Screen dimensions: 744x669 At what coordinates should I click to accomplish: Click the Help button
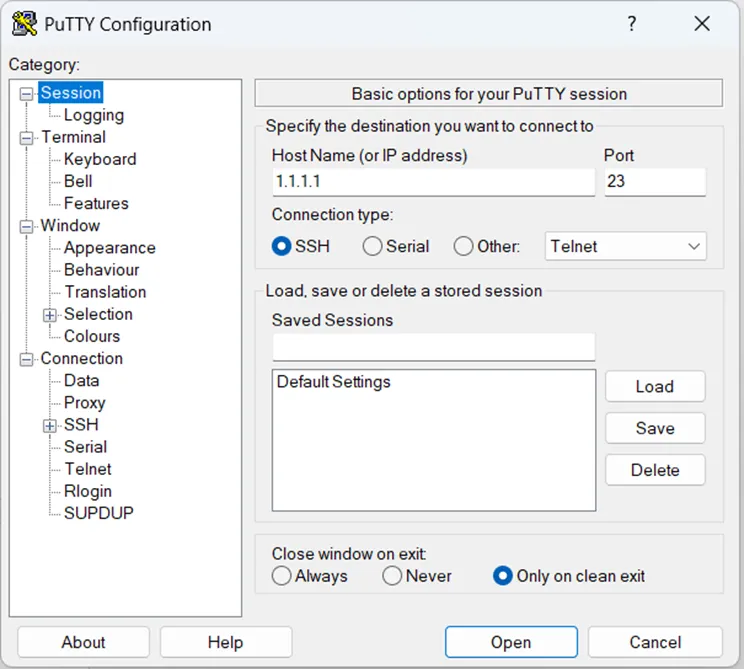pyautogui.click(x=226, y=642)
